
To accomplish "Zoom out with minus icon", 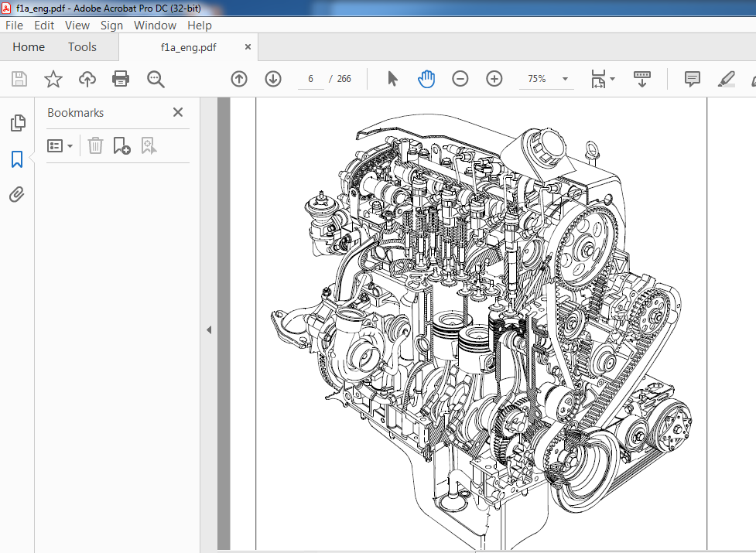I will (x=460, y=79).
